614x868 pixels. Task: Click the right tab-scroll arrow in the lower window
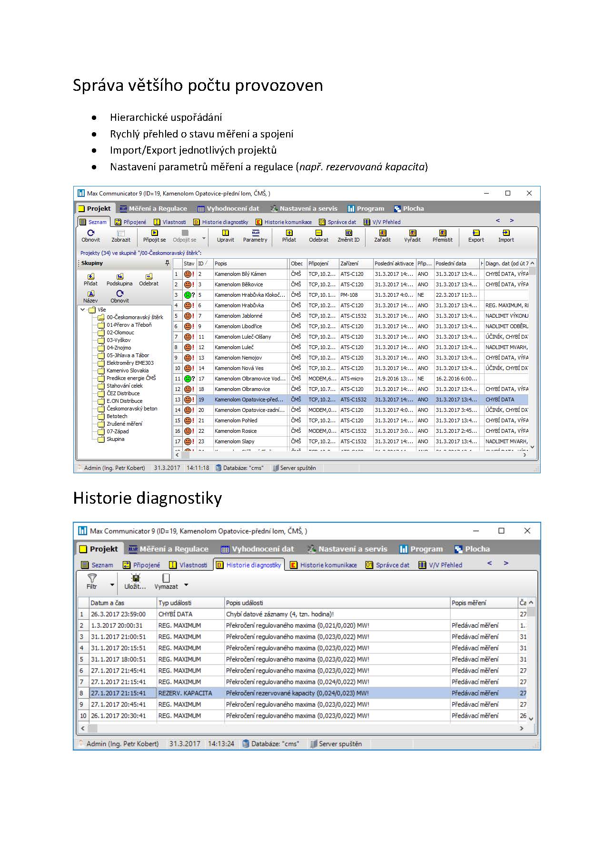point(506,563)
